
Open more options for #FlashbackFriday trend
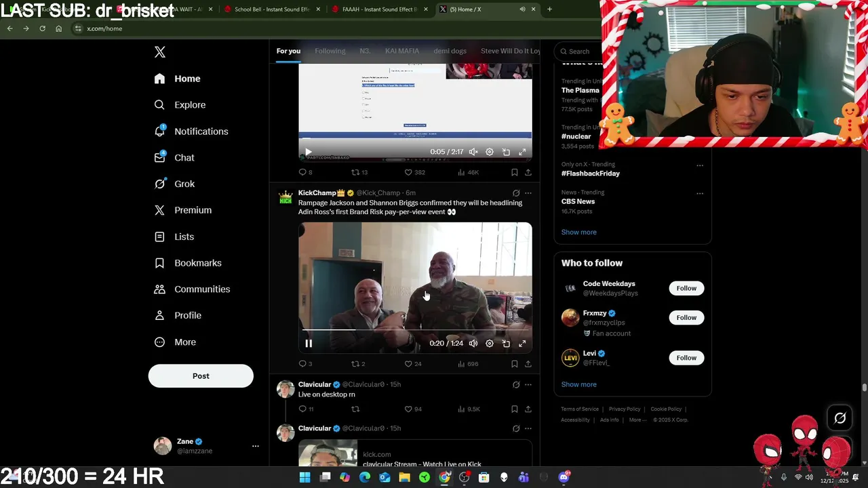click(x=700, y=165)
